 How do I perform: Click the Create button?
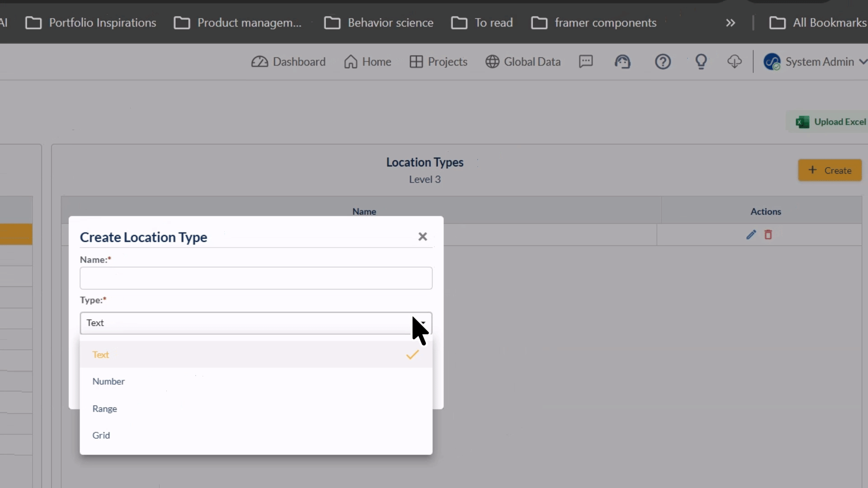pos(830,170)
